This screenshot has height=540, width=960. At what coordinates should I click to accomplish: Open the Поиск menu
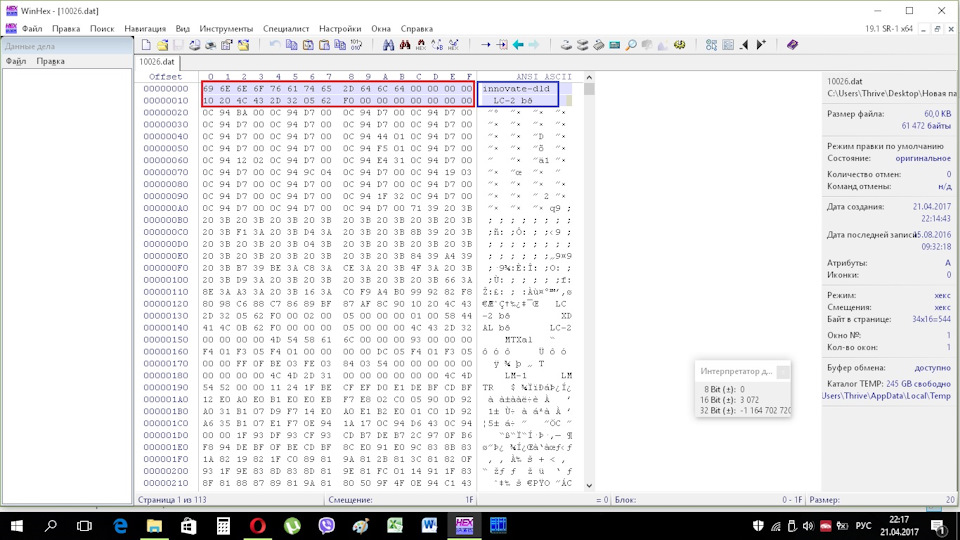click(x=102, y=29)
